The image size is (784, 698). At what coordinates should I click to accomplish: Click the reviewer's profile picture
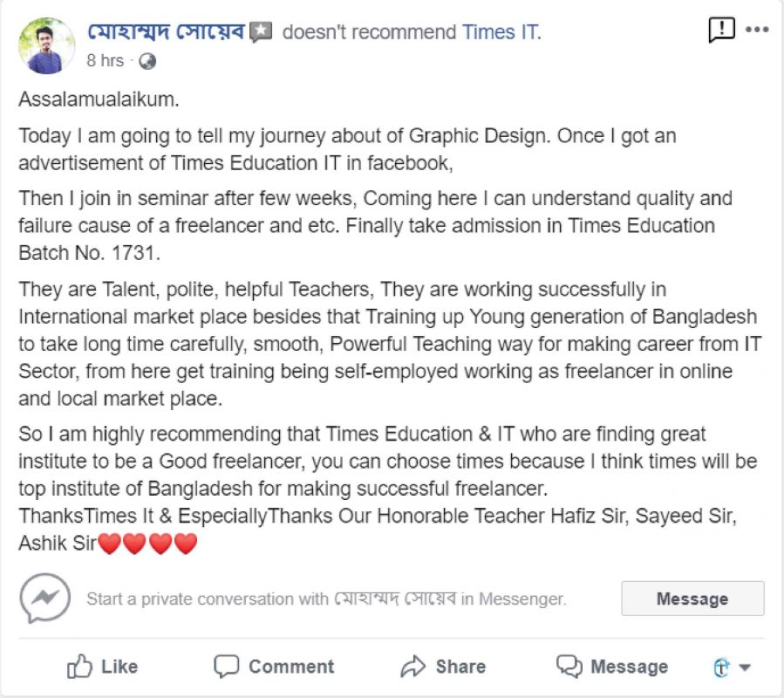[x=46, y=45]
